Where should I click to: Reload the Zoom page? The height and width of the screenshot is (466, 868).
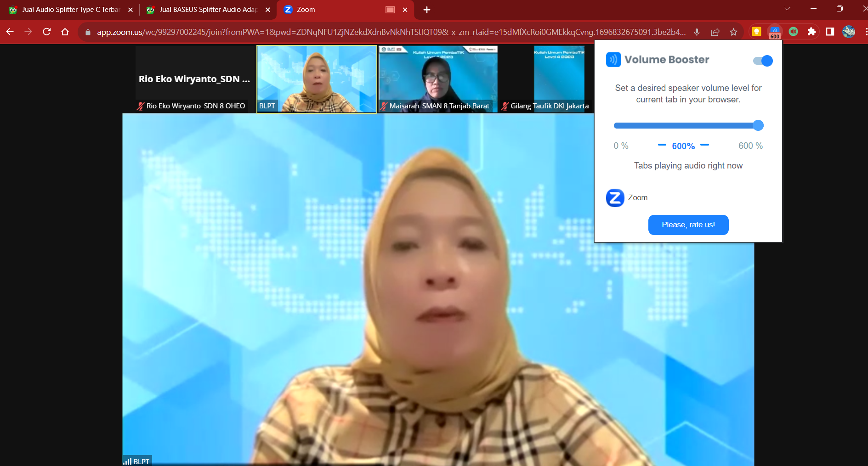click(46, 32)
